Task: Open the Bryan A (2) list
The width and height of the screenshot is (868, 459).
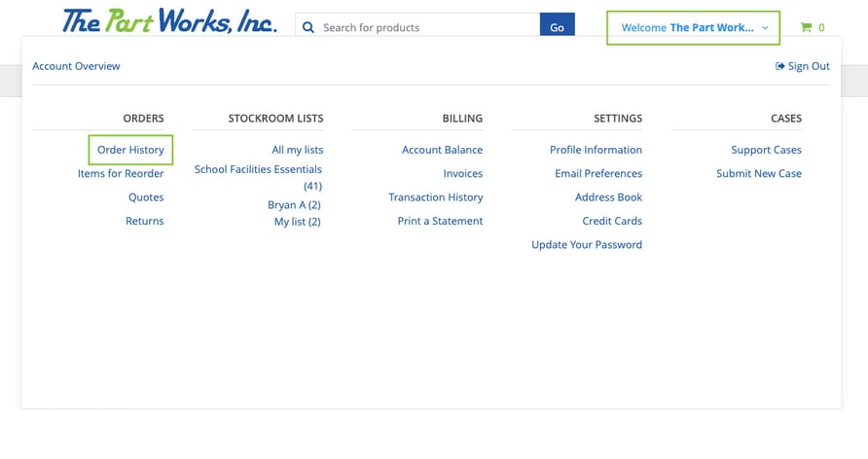Action: [x=294, y=204]
